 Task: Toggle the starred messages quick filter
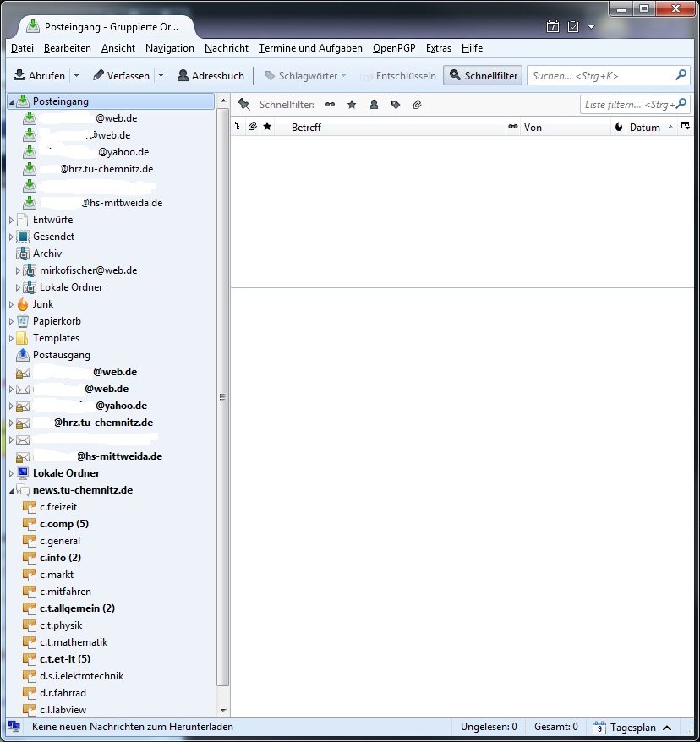coord(352,105)
